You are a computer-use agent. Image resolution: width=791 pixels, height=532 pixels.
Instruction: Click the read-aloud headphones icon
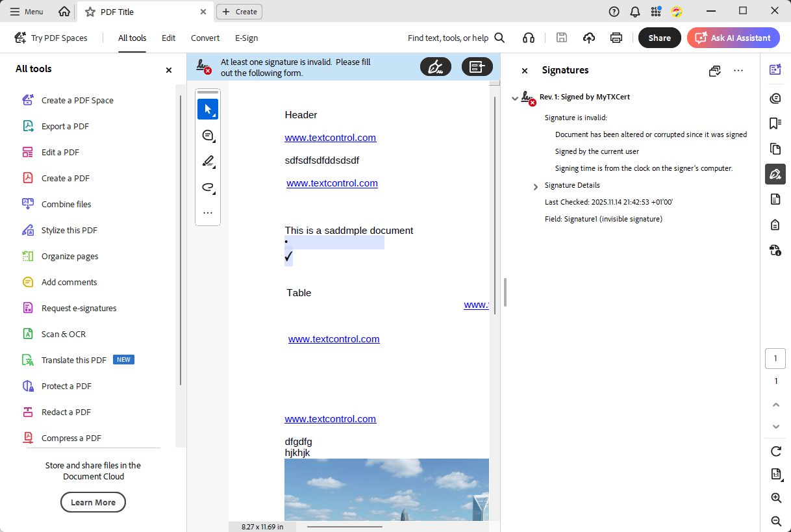coord(528,38)
